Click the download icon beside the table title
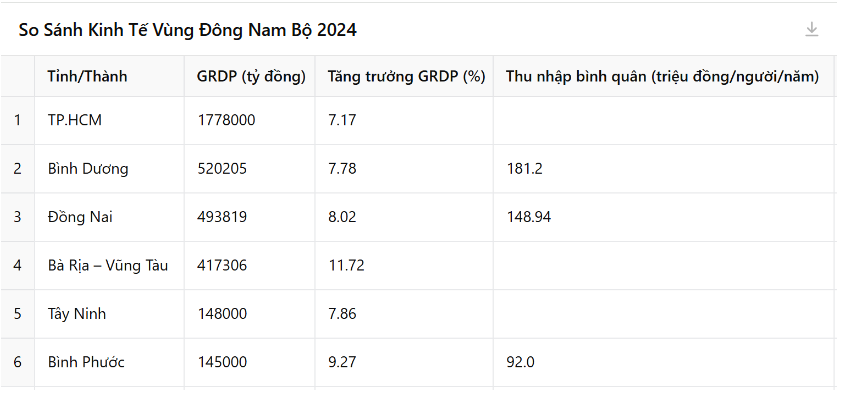The width and height of the screenshot is (848, 400). tap(811, 29)
